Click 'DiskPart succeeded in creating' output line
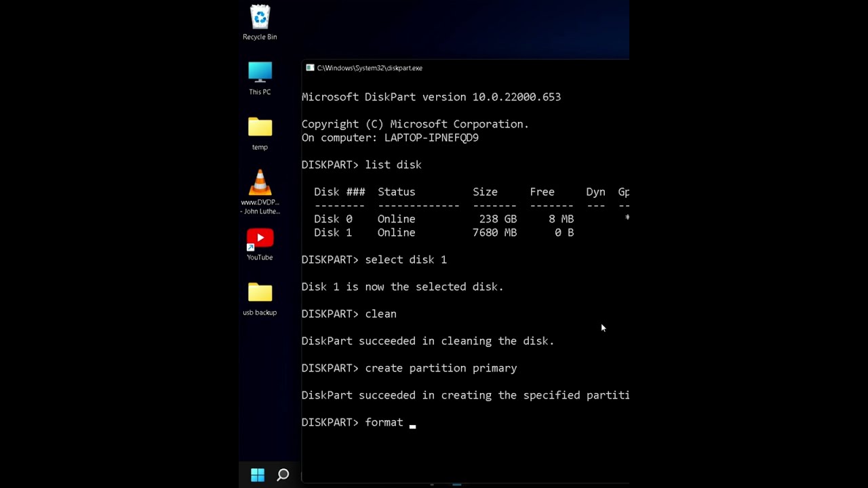Viewport: 868px width, 488px height. coord(465,395)
